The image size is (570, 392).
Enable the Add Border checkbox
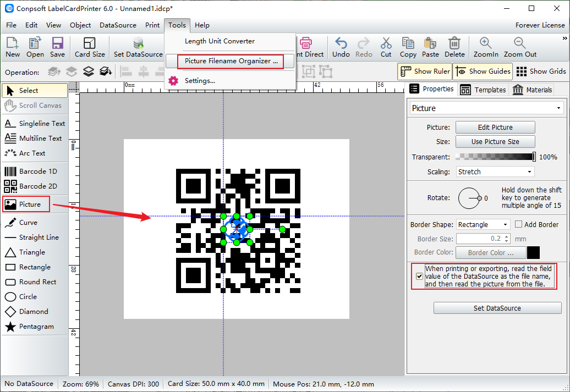click(x=519, y=224)
